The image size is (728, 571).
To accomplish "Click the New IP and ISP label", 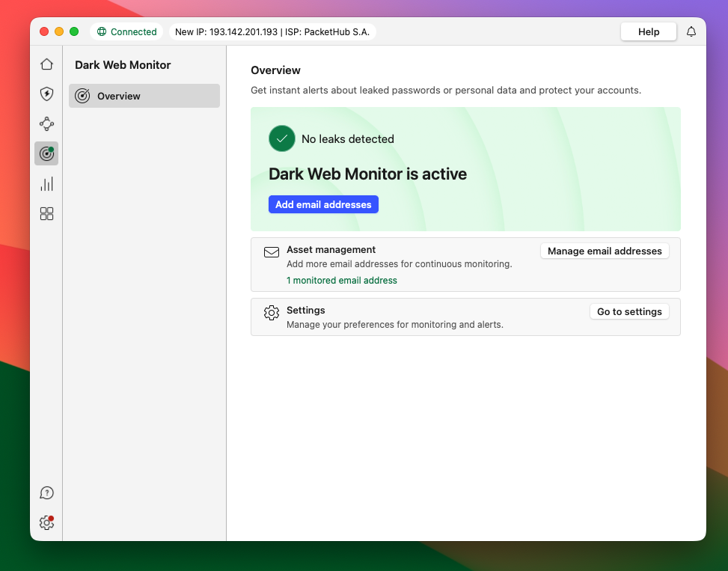I will tap(272, 31).
